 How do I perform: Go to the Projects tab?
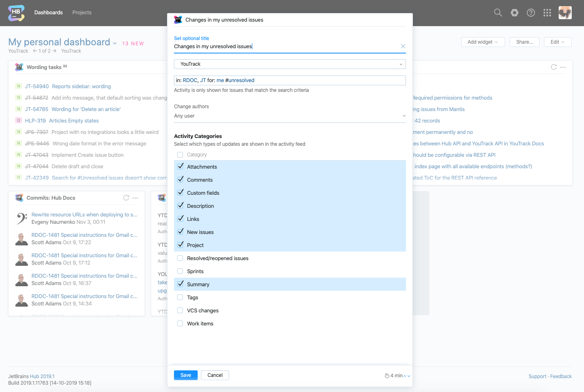(82, 13)
